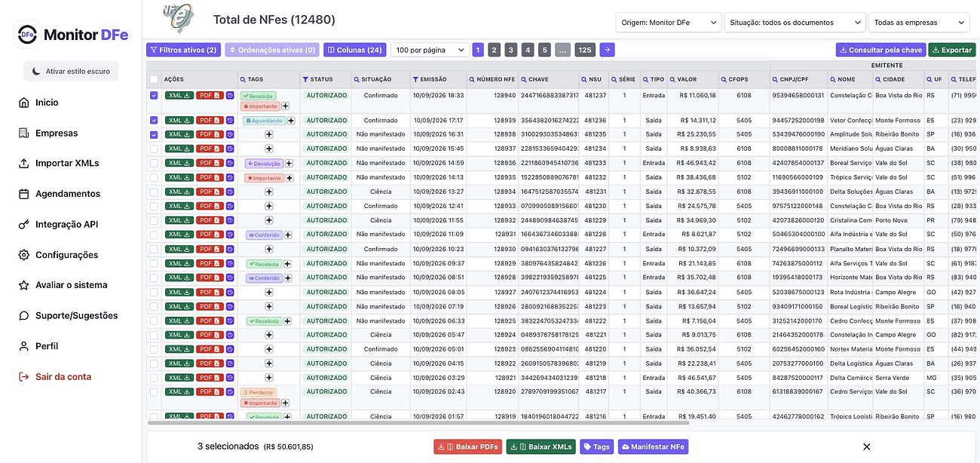The height and width of the screenshot is (463, 980).
Task: Click search icon in NSU column header
Action: coord(584,79)
